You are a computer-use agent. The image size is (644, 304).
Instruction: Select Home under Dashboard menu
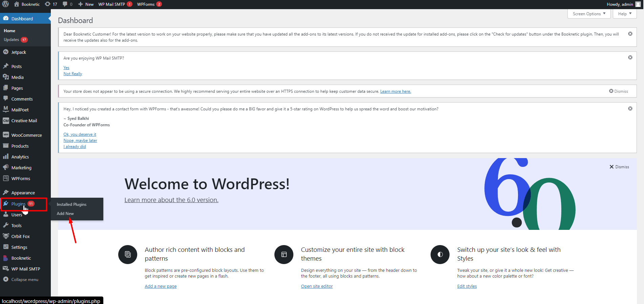[x=9, y=30]
